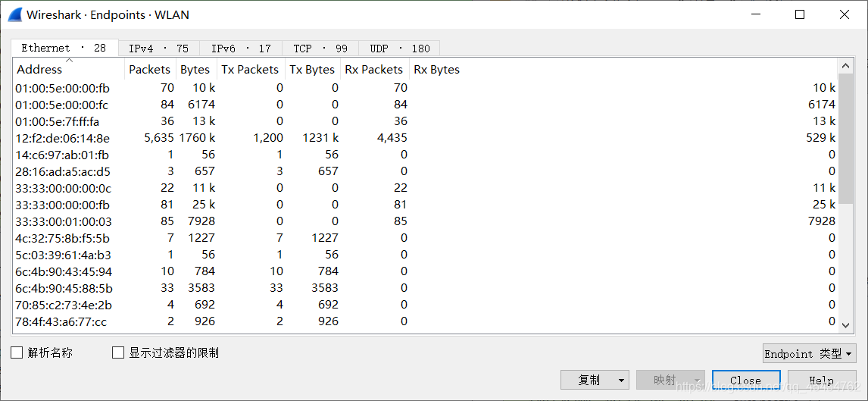Click the scrollbar up arrow in the table
The height and width of the screenshot is (401, 868).
point(845,66)
